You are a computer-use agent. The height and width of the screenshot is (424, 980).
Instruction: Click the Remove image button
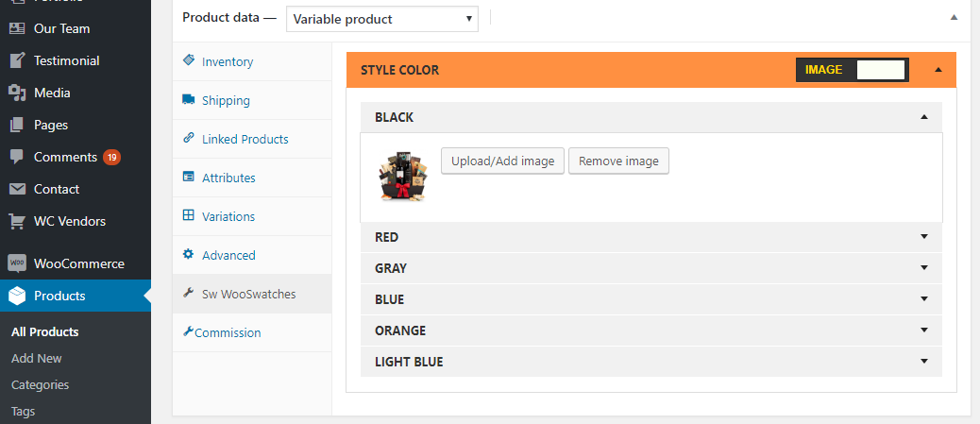[x=618, y=161]
